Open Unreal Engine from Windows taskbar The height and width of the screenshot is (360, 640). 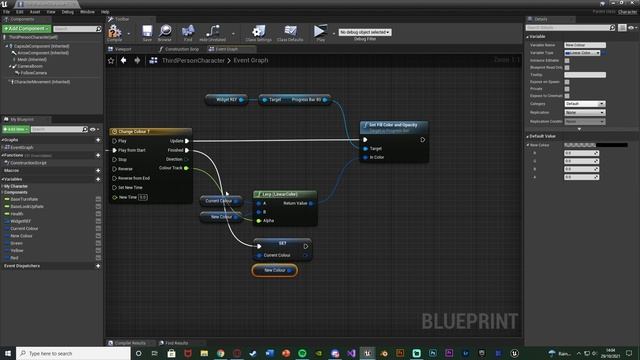(x=367, y=353)
